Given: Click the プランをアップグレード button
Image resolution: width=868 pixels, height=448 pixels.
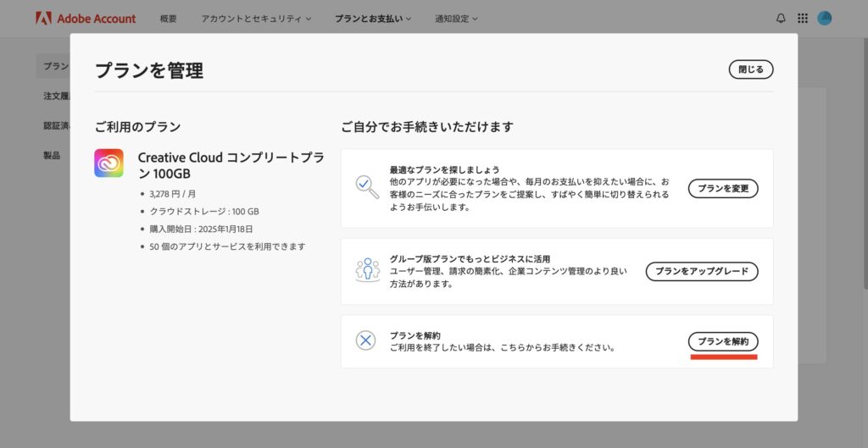Looking at the screenshot, I should click(x=701, y=271).
